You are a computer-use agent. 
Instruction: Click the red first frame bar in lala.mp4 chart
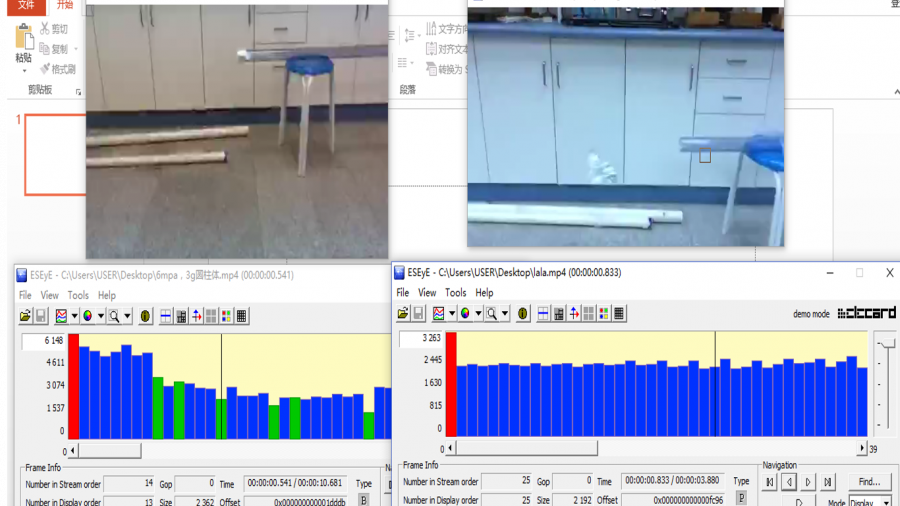[451, 384]
